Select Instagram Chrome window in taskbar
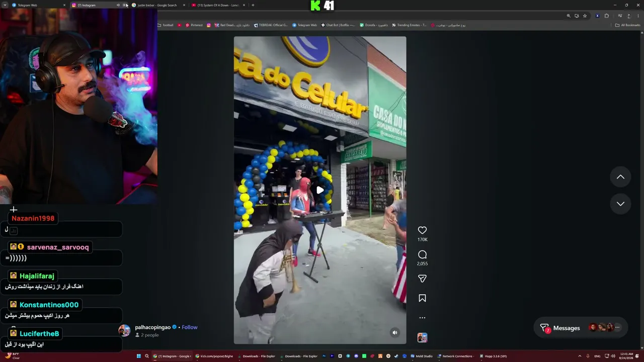Image resolution: width=644 pixels, height=362 pixels. [x=172, y=356]
